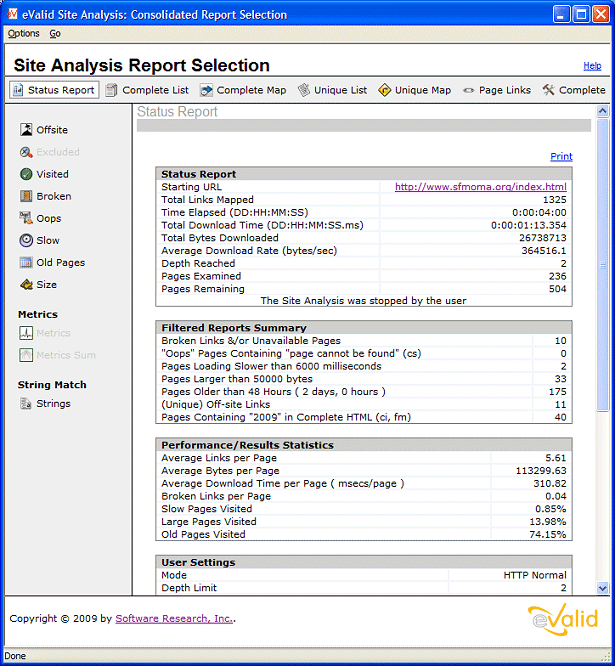The height and width of the screenshot is (666, 615).
Task: Click the Metrics chart icon
Action: (26, 333)
